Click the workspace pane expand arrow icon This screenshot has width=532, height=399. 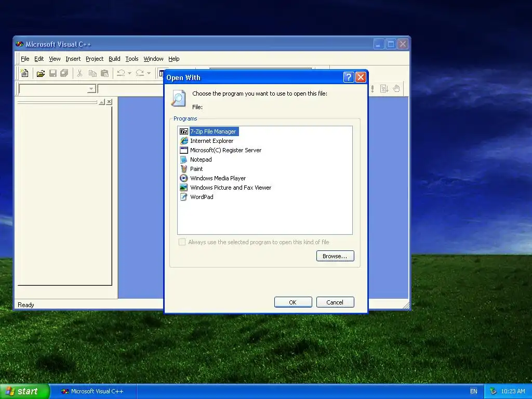[102, 102]
